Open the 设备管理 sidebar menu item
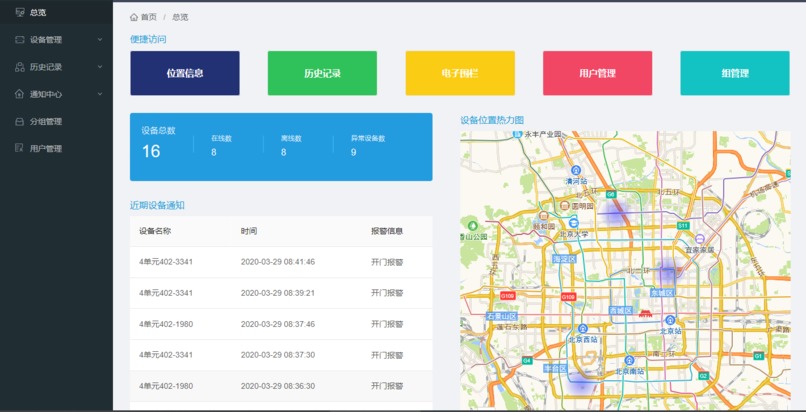Image resolution: width=806 pixels, height=412 pixels. pos(56,40)
